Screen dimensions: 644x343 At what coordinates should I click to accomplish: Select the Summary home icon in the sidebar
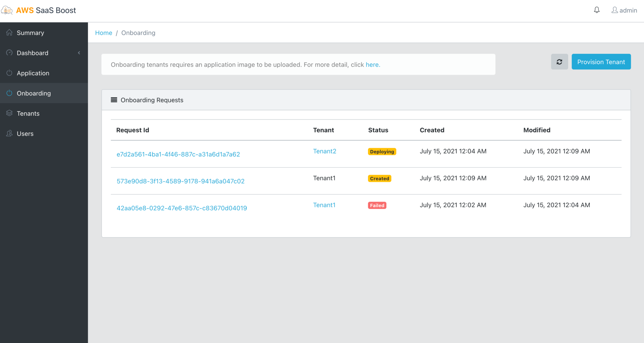click(x=9, y=32)
